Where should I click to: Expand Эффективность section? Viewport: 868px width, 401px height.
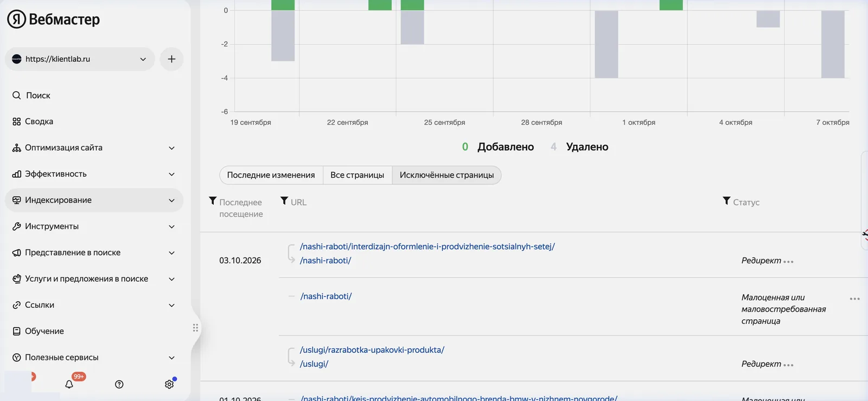tap(94, 174)
